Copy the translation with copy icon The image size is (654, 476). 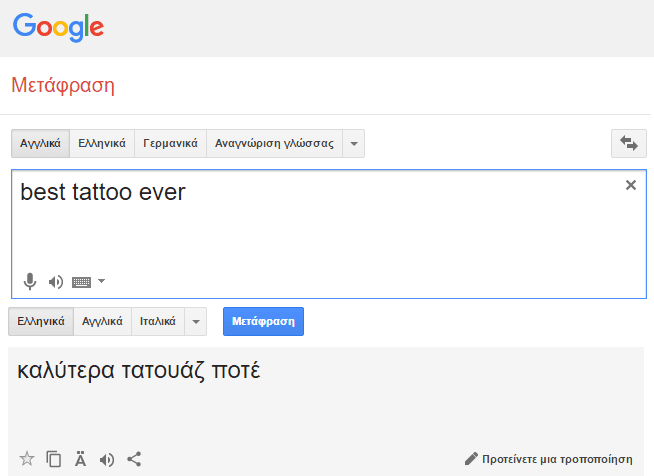(x=53, y=459)
